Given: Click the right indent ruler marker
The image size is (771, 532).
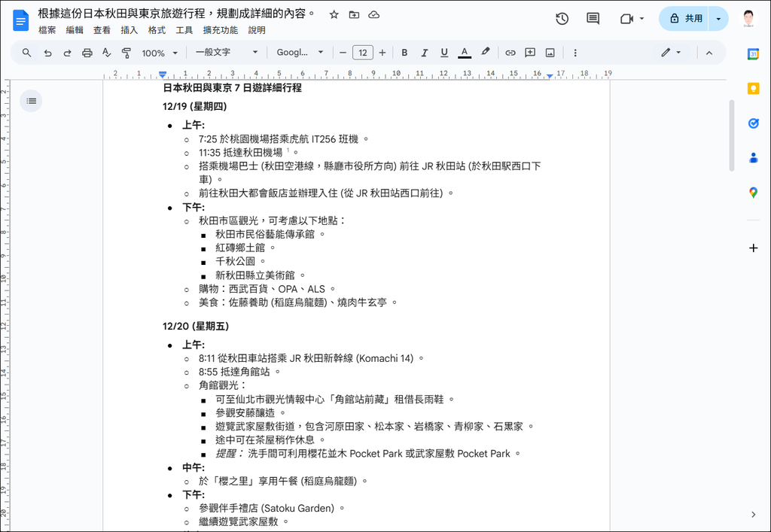Looking at the screenshot, I should pos(550,76).
